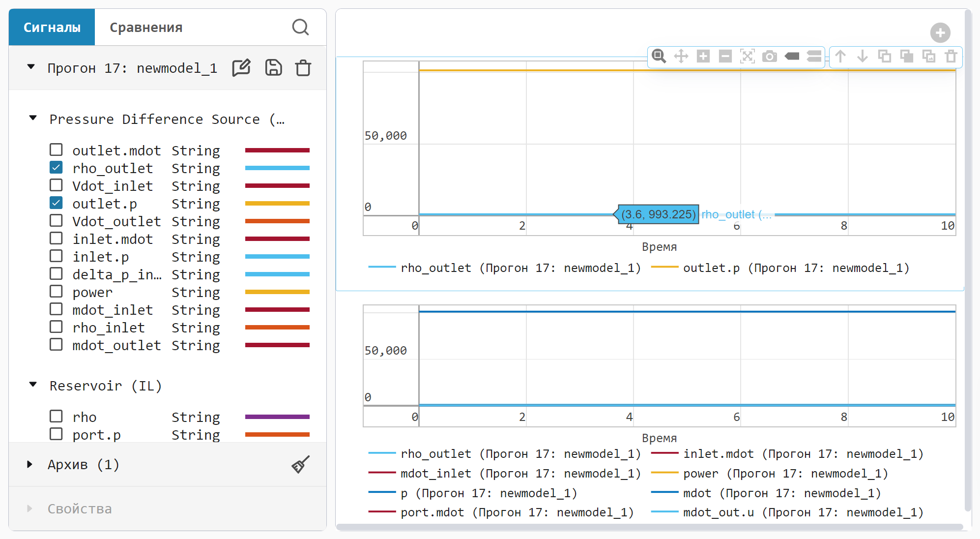Click the horizontal scrollbar under the charts
Viewport: 980px width, 539px height.
coord(649,527)
